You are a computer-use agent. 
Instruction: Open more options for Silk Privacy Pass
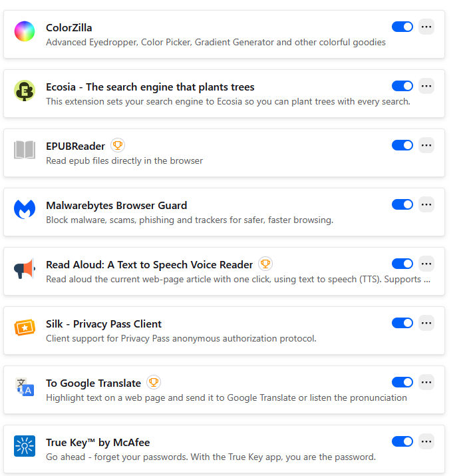pos(426,323)
